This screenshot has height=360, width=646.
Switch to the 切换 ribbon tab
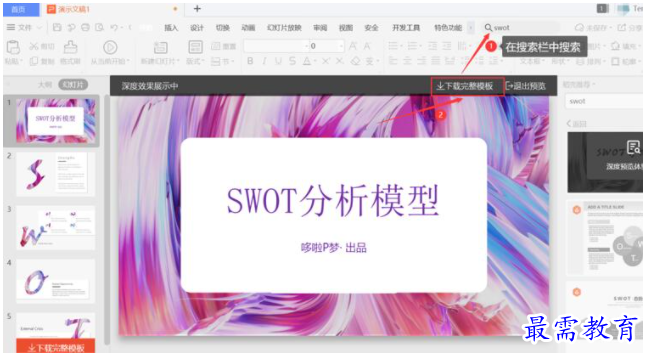tap(222, 28)
